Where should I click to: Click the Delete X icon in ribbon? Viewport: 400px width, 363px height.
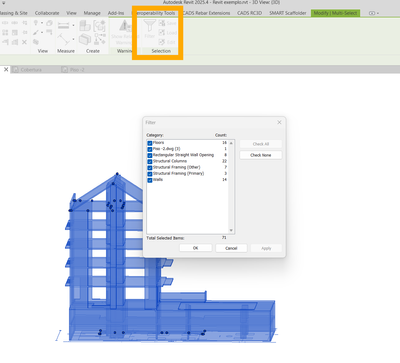[24, 42]
